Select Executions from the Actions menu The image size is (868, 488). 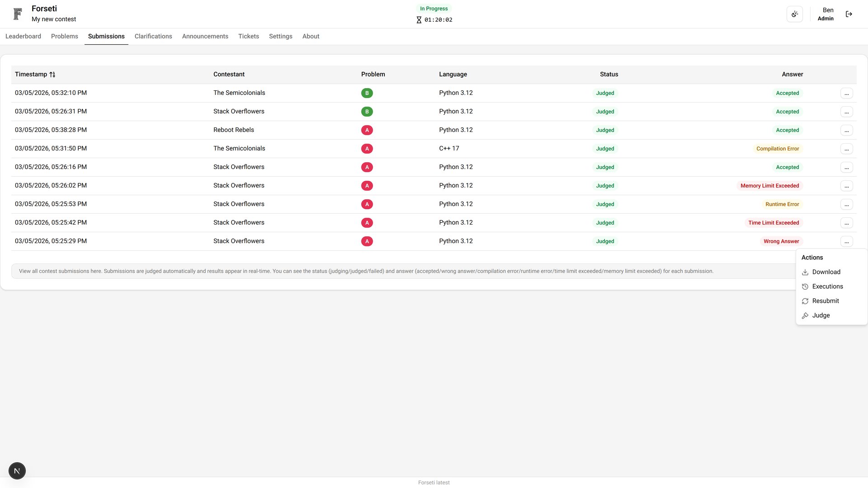click(827, 286)
